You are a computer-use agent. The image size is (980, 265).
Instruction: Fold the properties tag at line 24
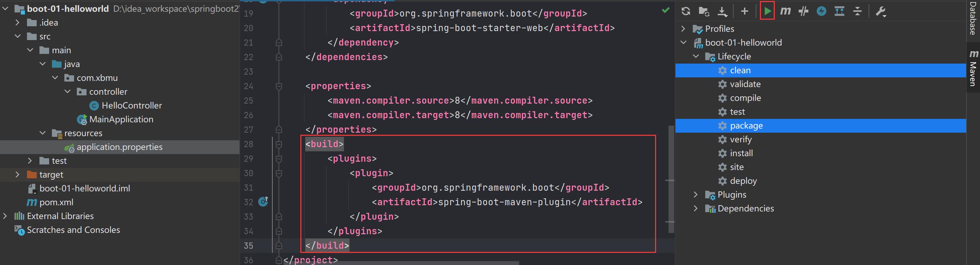pos(279,87)
